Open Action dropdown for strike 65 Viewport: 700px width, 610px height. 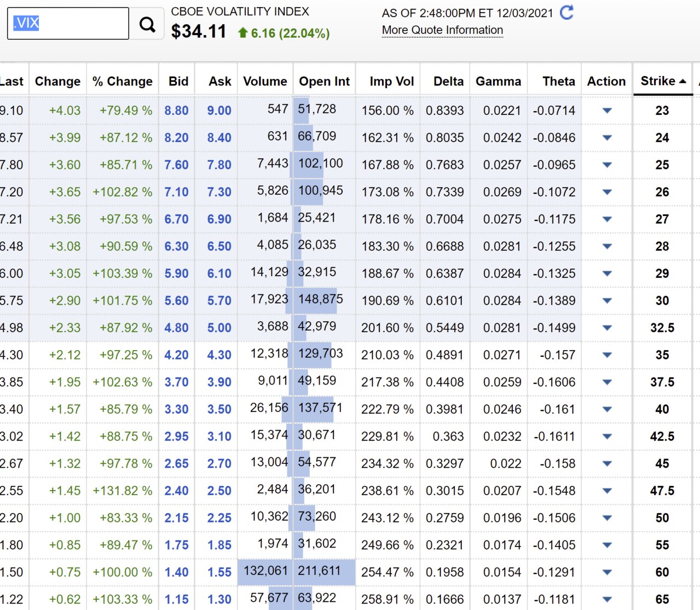click(607, 599)
